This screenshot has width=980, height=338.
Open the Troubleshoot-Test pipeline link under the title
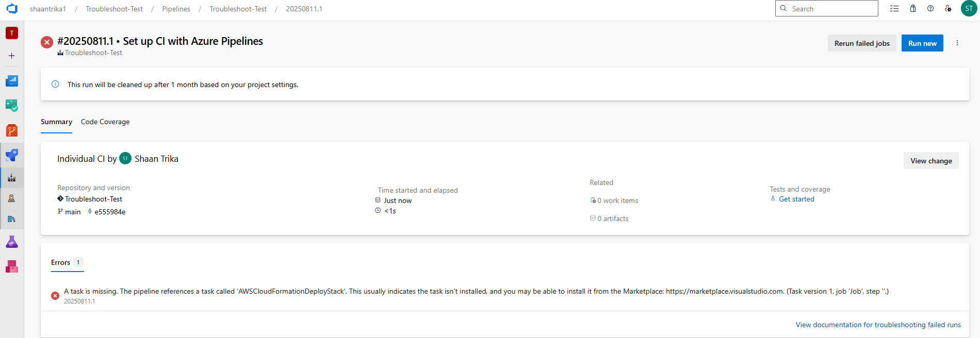pos(93,53)
